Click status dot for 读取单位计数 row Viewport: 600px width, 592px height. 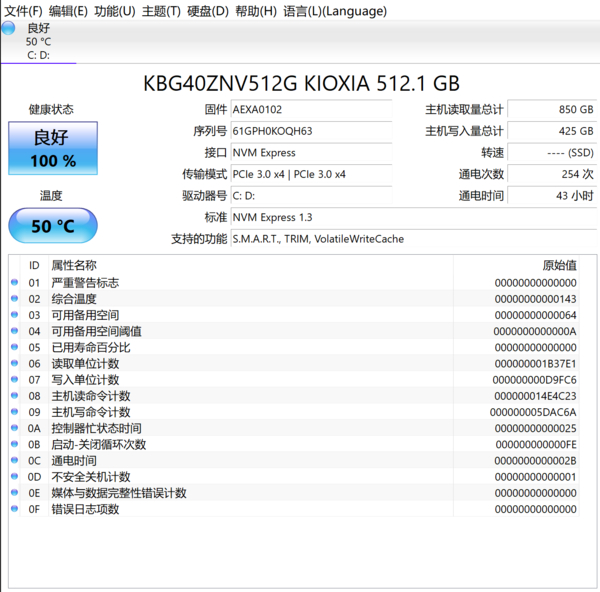[x=15, y=363]
